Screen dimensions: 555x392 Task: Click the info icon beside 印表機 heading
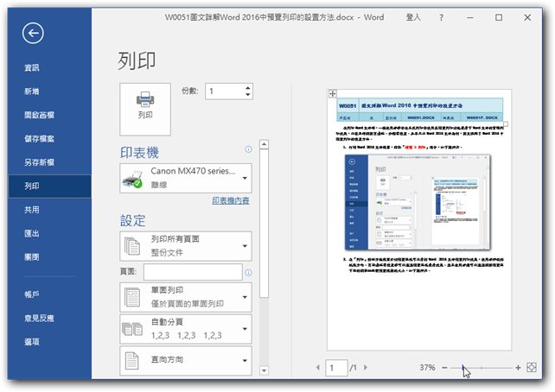tap(248, 149)
